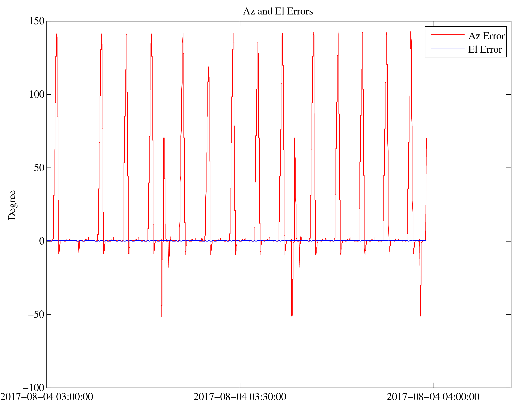Viewport: 518px width, 420px height.
Task: Click the red Az Error legend line sample
Action: pyautogui.click(x=447, y=34)
